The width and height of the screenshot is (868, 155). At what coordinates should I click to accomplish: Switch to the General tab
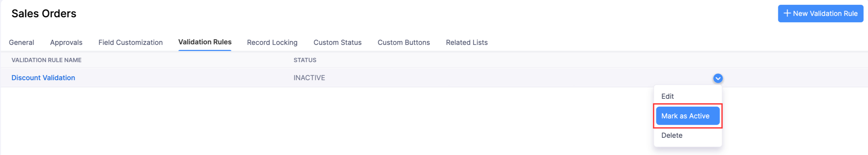click(x=21, y=42)
